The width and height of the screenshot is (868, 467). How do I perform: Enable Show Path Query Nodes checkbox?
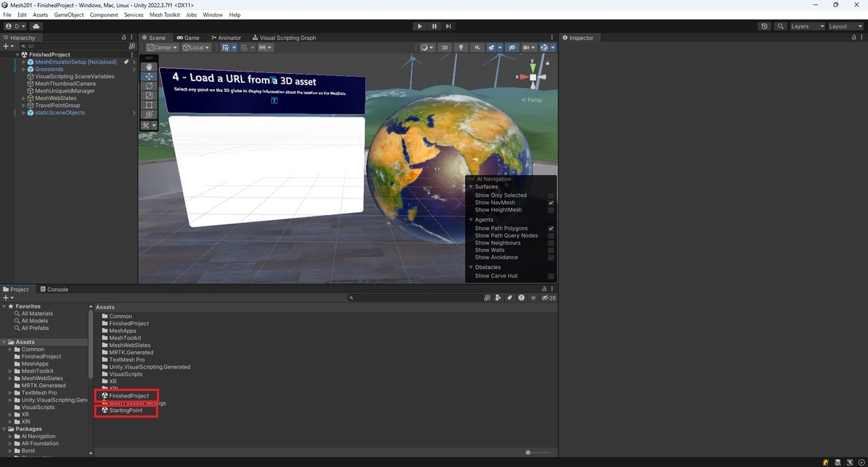pos(551,236)
